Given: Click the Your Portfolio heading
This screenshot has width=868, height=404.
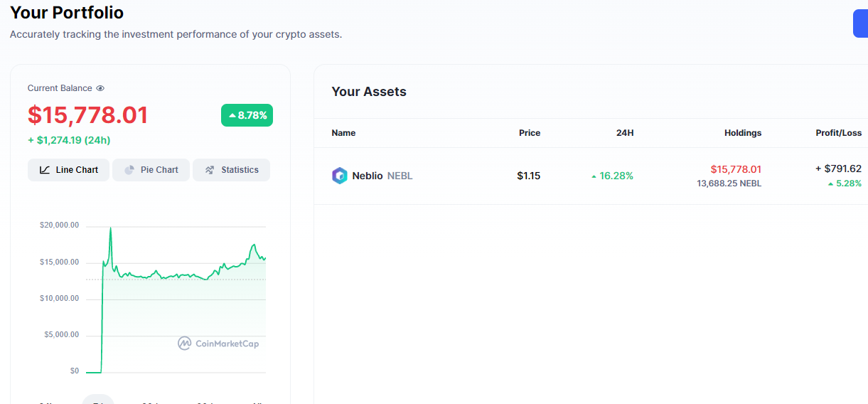Looking at the screenshot, I should (x=67, y=12).
